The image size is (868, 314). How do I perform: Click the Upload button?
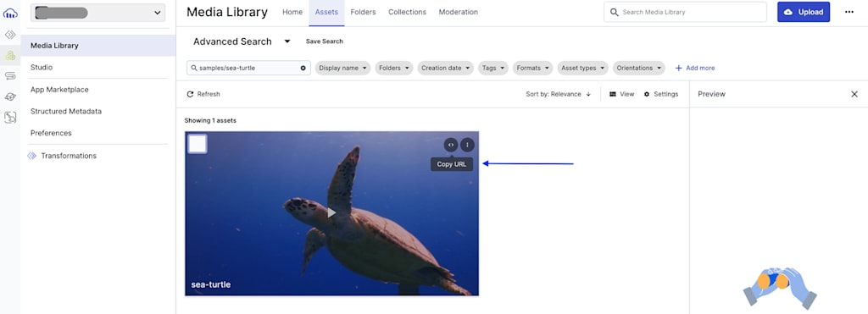[804, 12]
